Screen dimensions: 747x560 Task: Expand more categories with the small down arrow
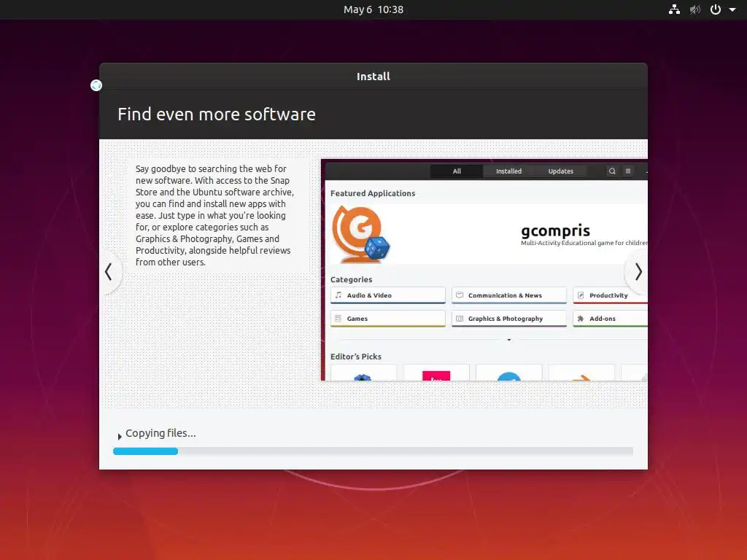[x=509, y=340]
